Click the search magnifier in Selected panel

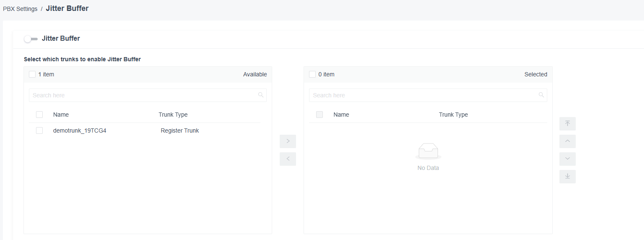click(541, 95)
